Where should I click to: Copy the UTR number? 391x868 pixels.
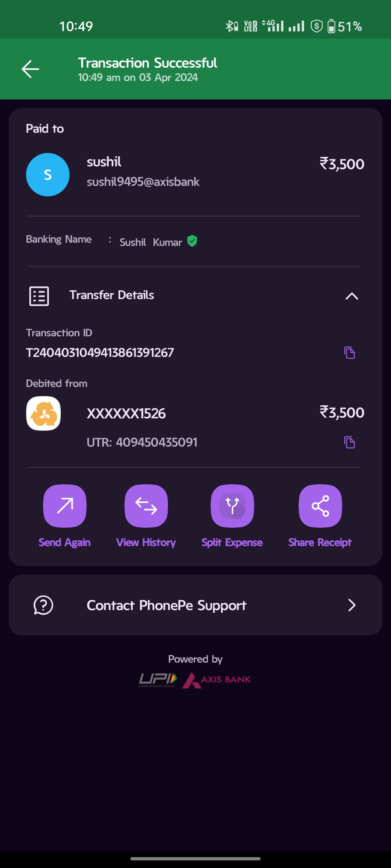point(349,442)
